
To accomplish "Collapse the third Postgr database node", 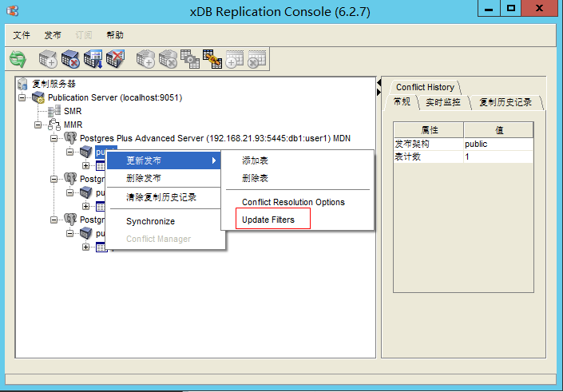I will pyautogui.click(x=54, y=220).
